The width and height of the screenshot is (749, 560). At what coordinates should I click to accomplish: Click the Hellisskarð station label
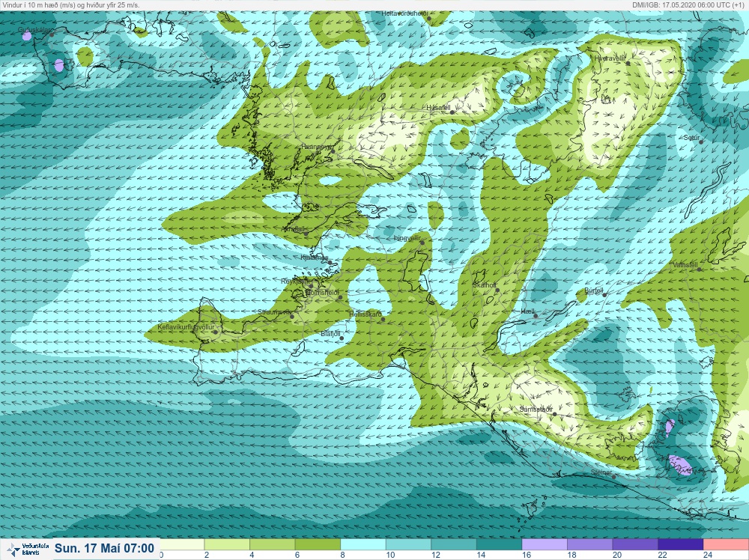[x=366, y=314]
